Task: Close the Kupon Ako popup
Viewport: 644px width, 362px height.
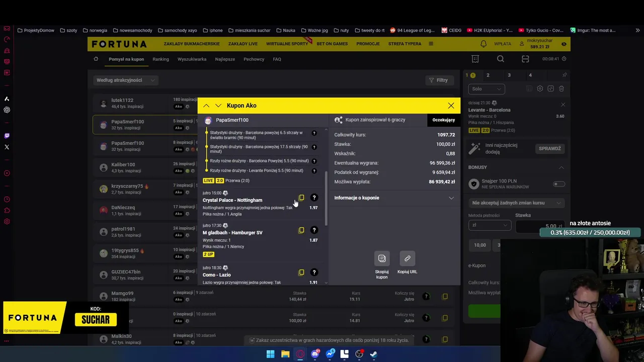Action: click(451, 106)
